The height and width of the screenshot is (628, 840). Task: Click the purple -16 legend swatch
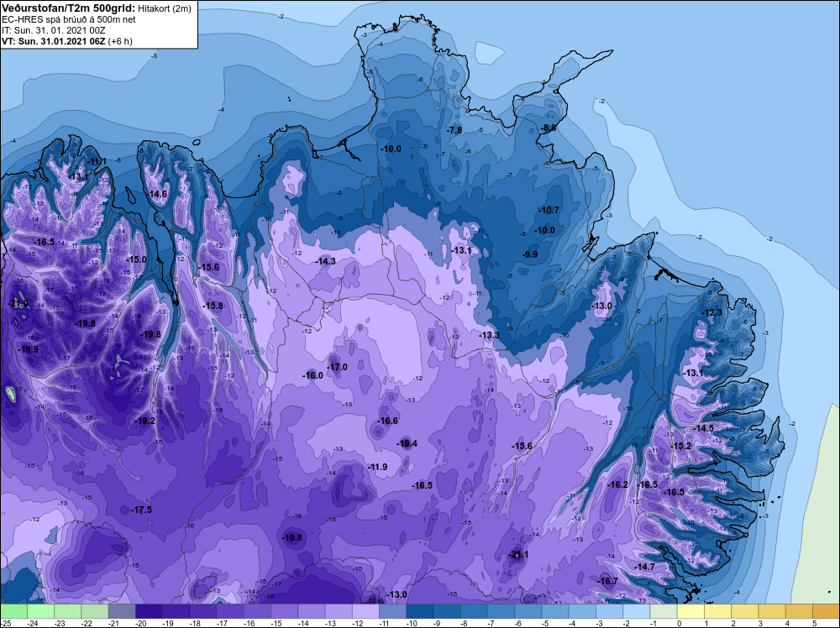pos(257,611)
